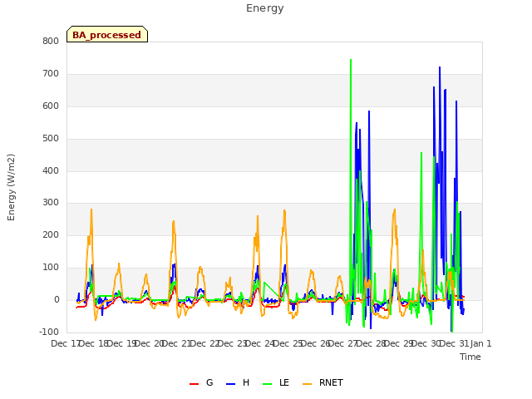Click the tallest blue H spike peak

440,67
